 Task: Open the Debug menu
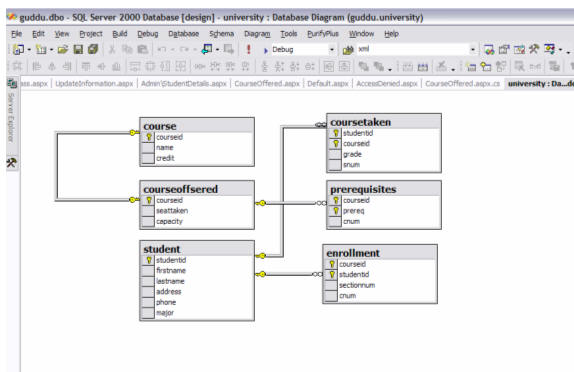click(x=148, y=34)
